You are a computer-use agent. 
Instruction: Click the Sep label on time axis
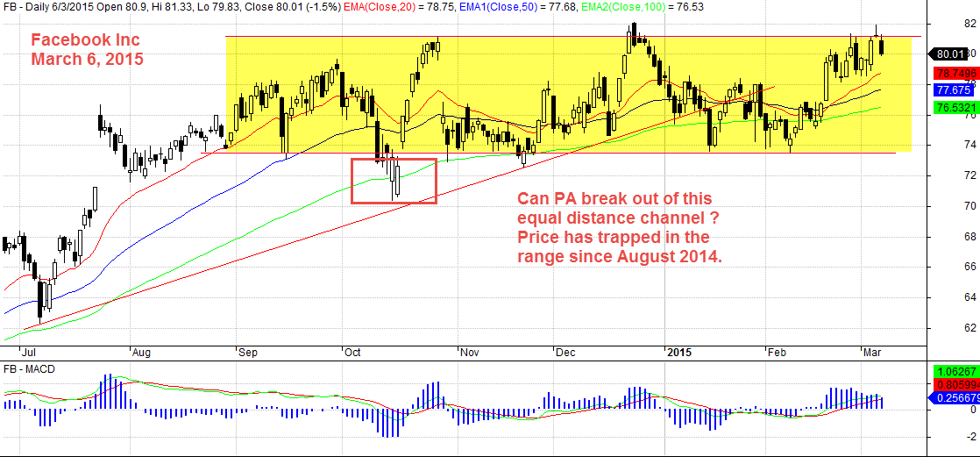pyautogui.click(x=249, y=353)
